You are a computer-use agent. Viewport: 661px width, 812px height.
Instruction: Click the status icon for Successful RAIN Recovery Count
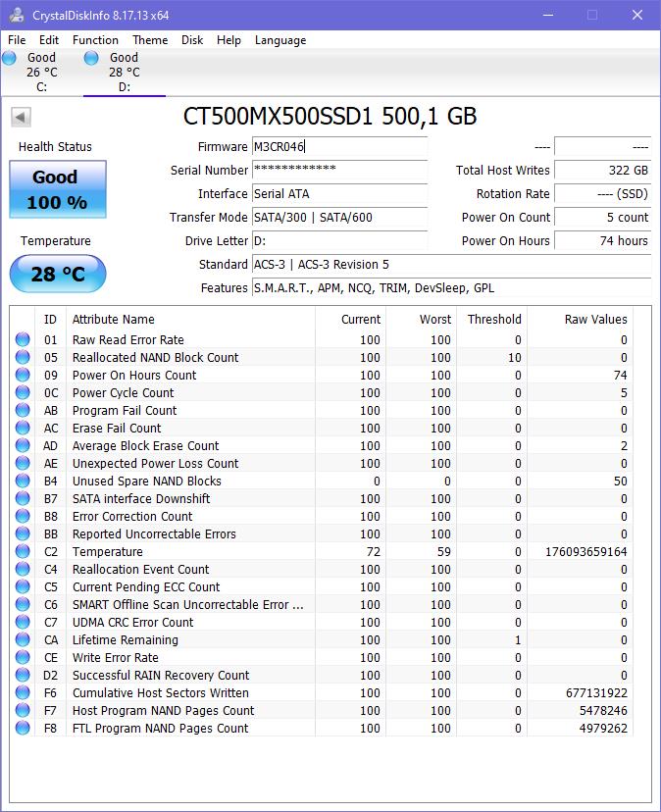23,675
